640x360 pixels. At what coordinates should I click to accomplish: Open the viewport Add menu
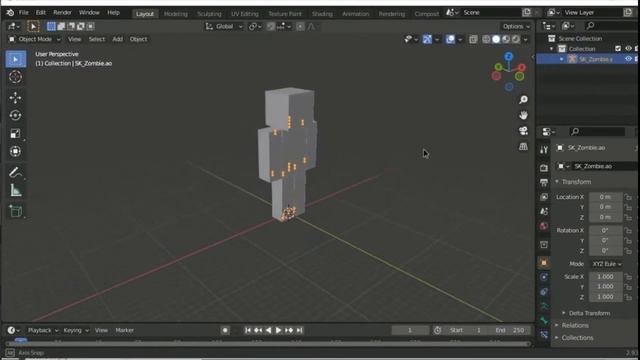[118, 39]
